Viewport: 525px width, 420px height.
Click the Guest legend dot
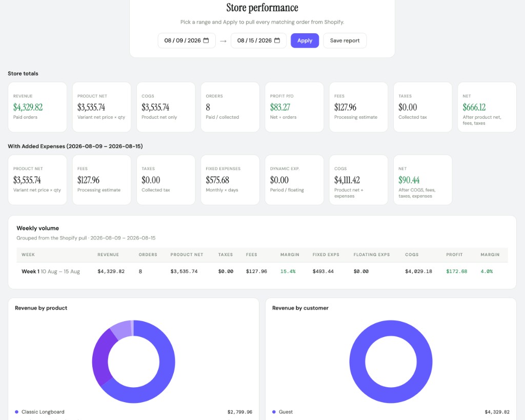click(274, 412)
